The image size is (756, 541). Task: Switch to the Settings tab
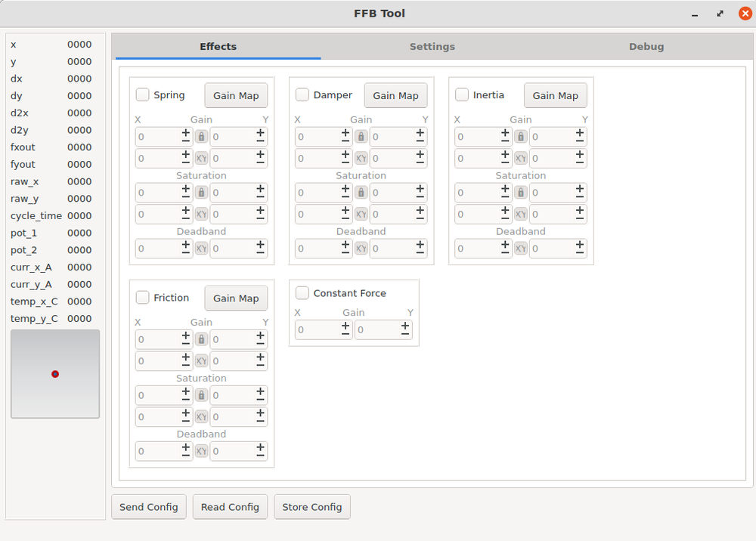click(x=432, y=46)
